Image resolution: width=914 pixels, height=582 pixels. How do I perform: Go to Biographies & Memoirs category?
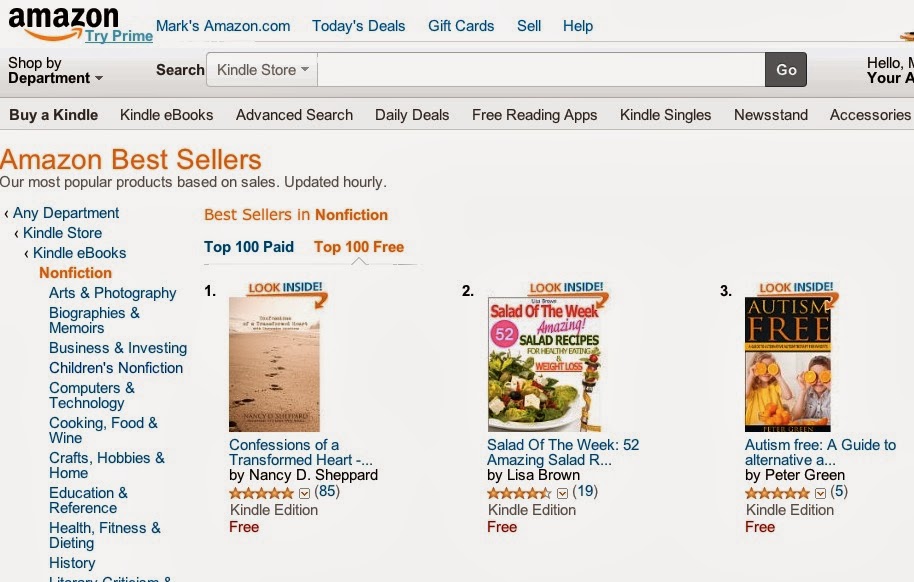click(95, 320)
